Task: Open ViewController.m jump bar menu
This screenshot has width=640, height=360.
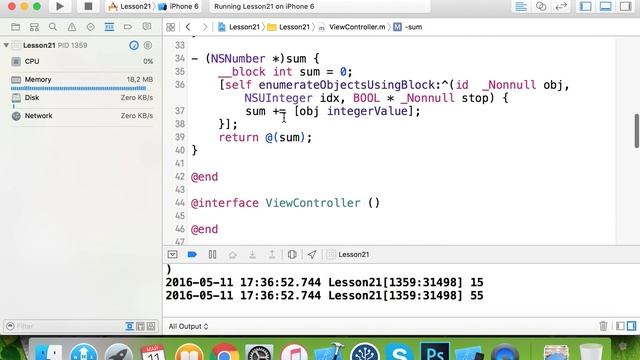Action: [352, 27]
